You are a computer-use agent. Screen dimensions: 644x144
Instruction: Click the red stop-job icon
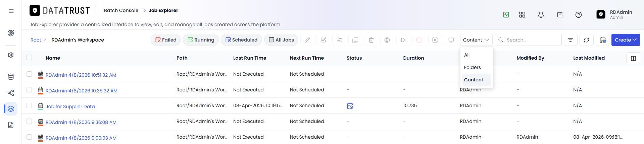(419, 40)
